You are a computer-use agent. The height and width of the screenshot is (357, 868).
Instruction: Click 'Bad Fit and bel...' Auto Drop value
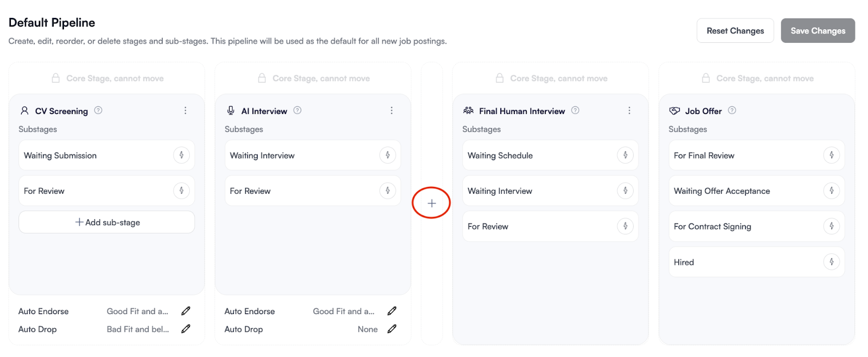coord(138,329)
